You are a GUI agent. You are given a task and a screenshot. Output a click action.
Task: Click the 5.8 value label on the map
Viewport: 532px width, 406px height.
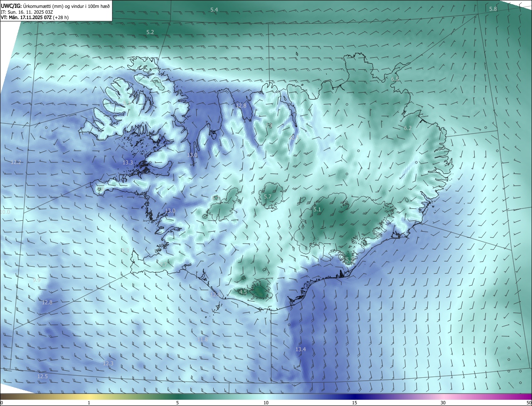pyautogui.click(x=493, y=9)
